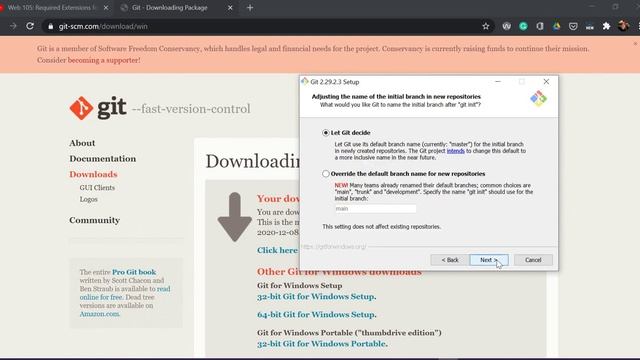Download 32-bit Git for Windows Portable
The height and width of the screenshot is (360, 640).
tap(322, 344)
